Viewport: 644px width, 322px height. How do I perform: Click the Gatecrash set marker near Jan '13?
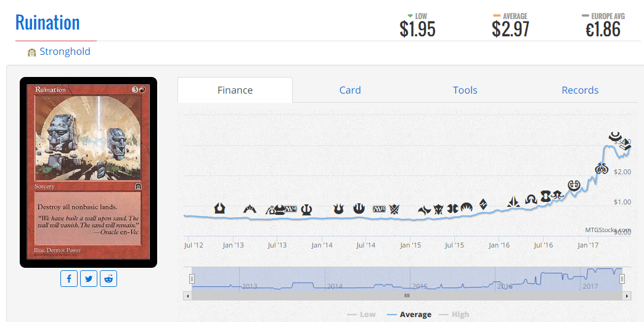[250, 209]
